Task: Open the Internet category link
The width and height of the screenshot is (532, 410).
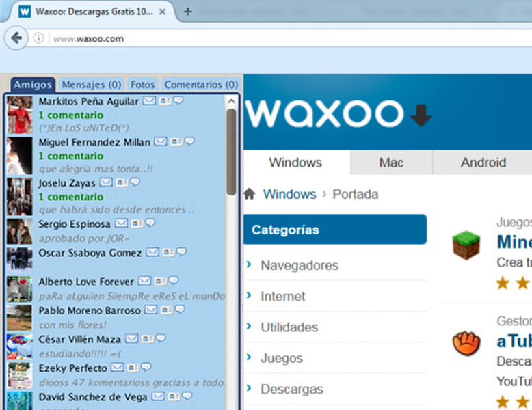Action: pyautogui.click(x=282, y=296)
